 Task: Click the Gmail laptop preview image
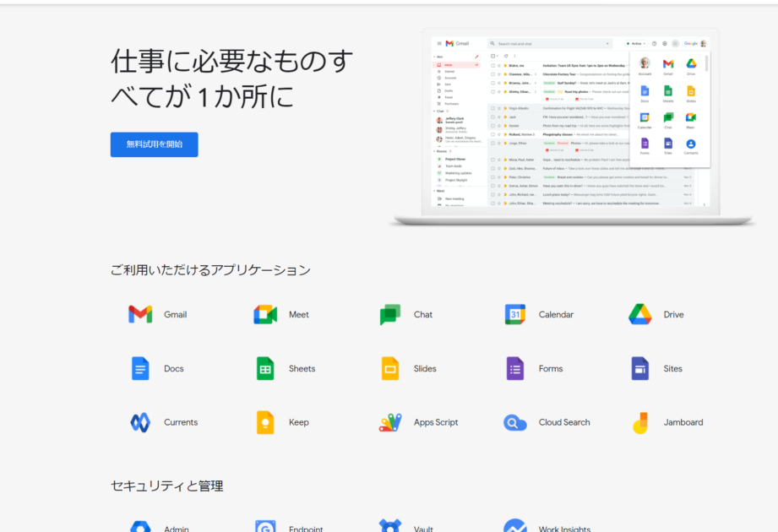(571, 128)
